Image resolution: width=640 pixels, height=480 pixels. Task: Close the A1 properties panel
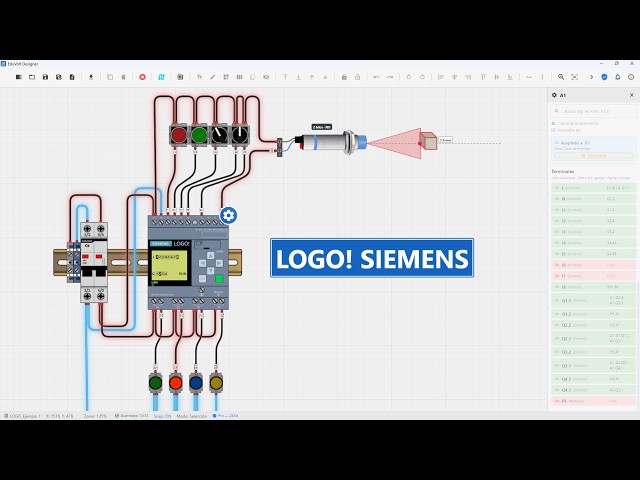(x=632, y=95)
